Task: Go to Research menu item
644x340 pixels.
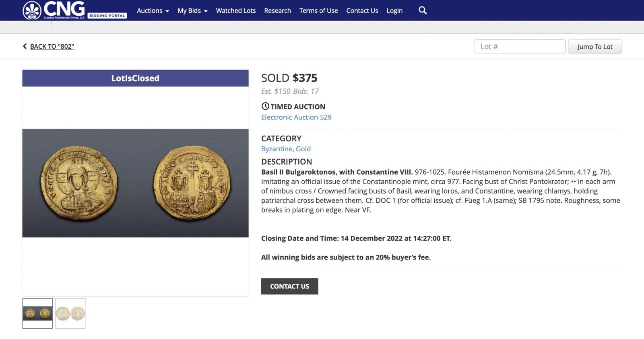Action: (277, 10)
